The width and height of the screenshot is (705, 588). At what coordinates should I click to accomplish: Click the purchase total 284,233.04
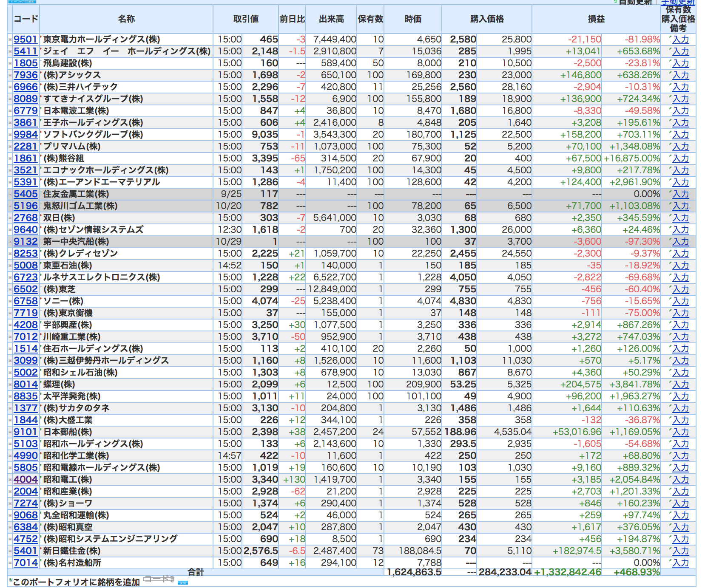point(505,572)
